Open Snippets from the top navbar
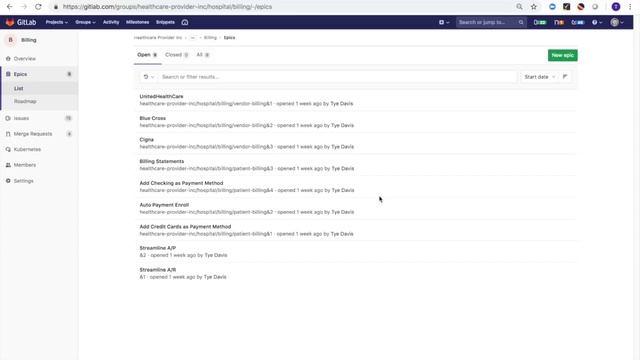This screenshot has height=360, width=640. [165, 22]
